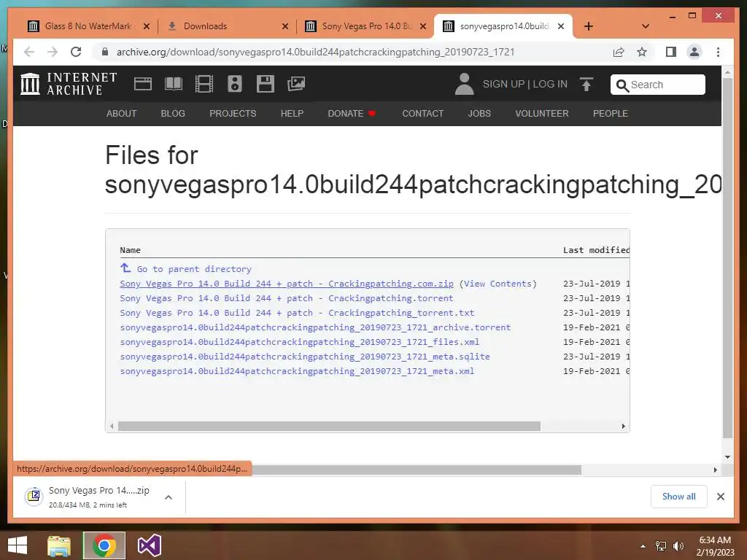Expand download item options chevron
Viewport: 747px width, 560px height.
pyautogui.click(x=169, y=497)
